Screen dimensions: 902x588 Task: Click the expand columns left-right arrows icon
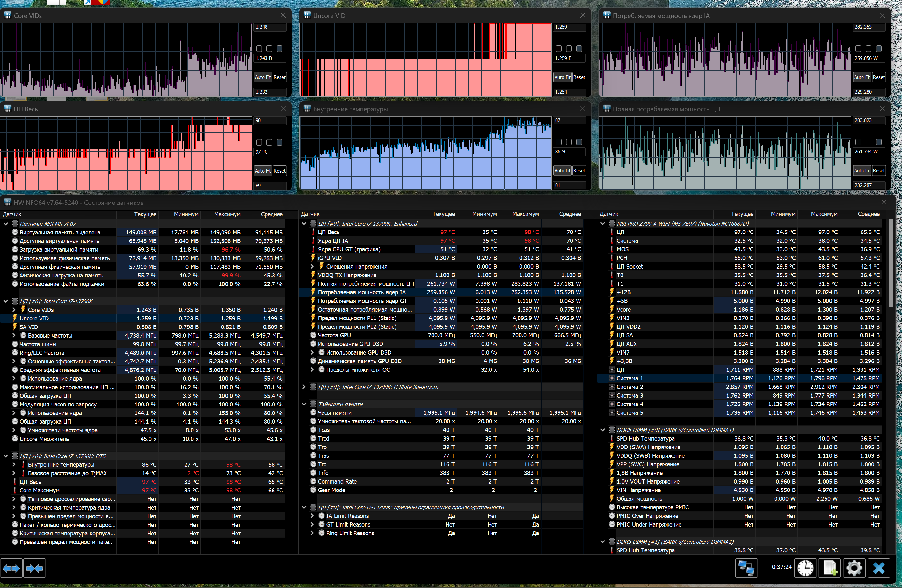tap(11, 568)
